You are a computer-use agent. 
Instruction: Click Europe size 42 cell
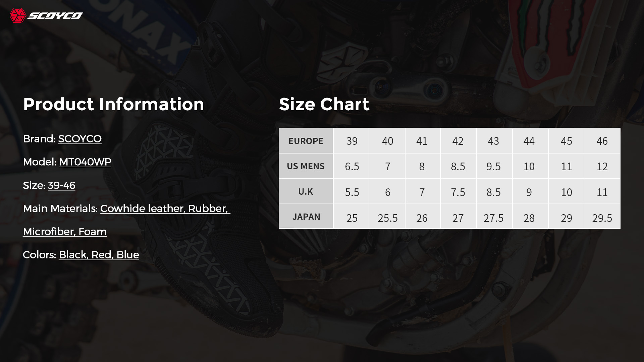pos(458,141)
